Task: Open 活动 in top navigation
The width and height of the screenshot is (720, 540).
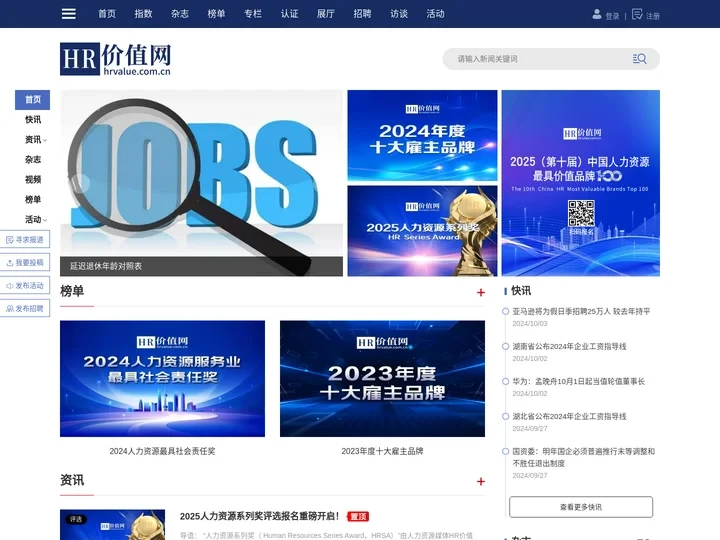Action: (x=435, y=14)
